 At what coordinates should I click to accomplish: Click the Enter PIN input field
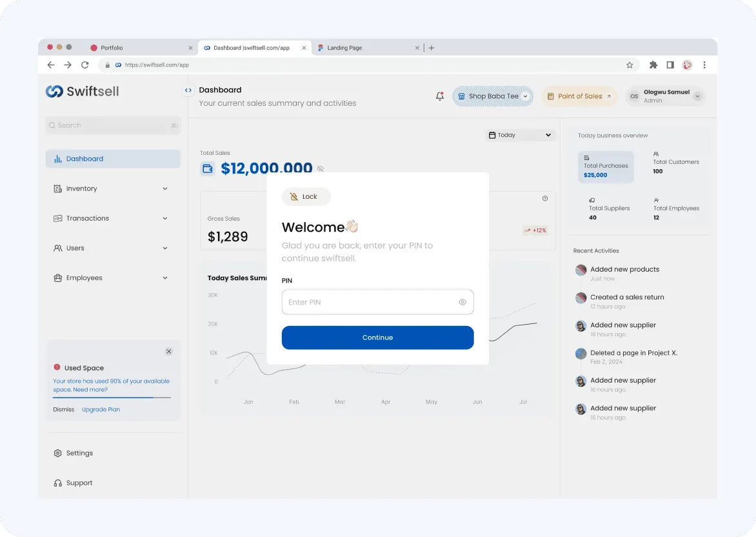tap(377, 302)
